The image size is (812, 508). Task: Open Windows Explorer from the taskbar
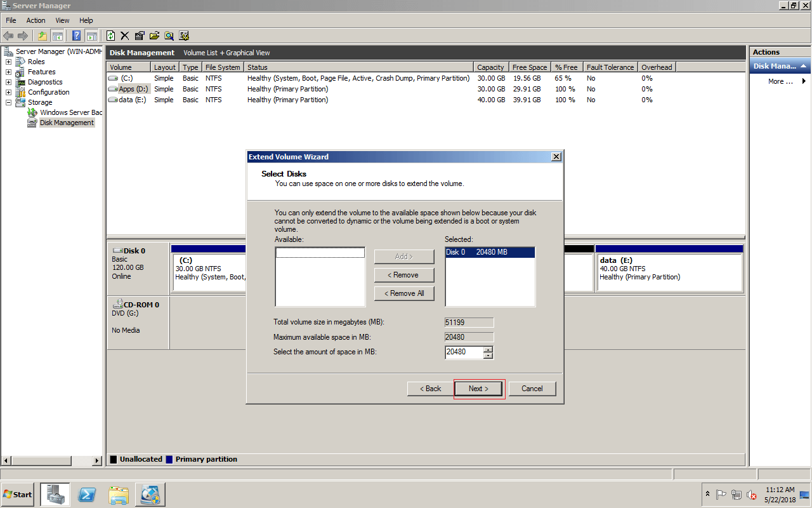(119, 495)
